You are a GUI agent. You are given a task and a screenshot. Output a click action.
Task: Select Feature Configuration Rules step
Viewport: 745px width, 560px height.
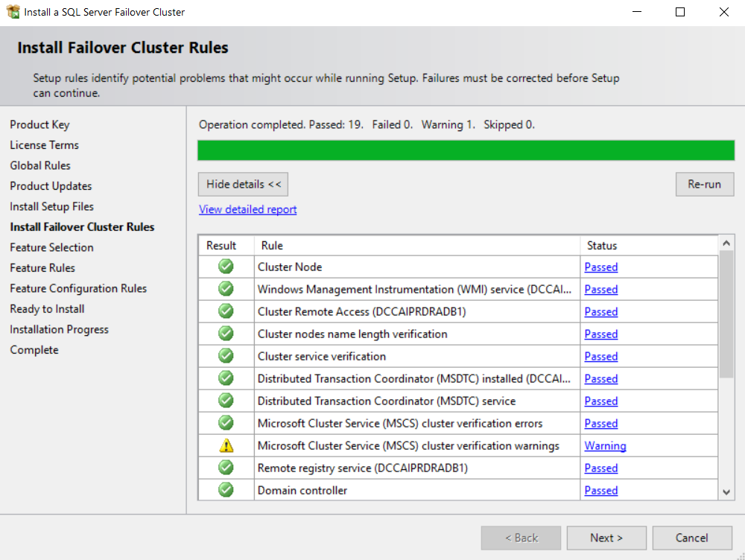(78, 288)
